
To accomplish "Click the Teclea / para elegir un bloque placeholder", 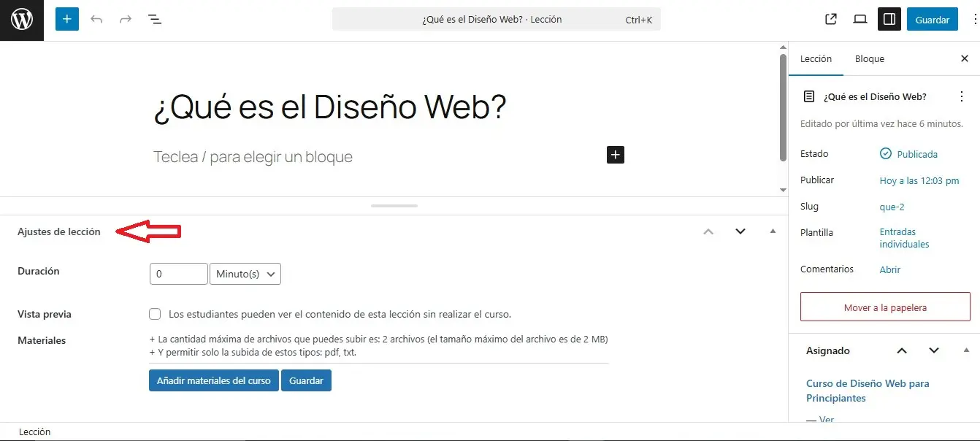I will coord(253,157).
